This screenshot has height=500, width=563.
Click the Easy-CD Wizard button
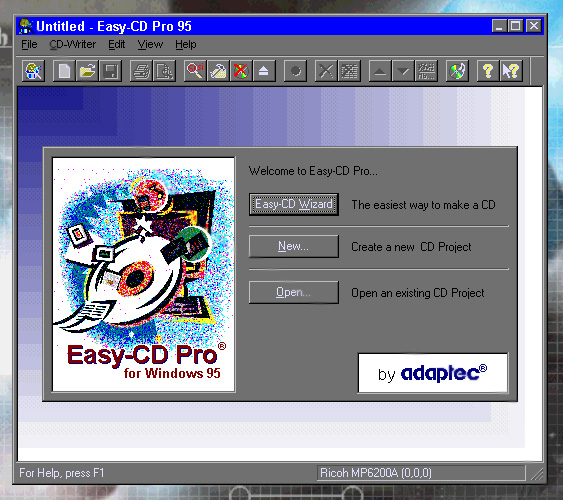(x=294, y=204)
